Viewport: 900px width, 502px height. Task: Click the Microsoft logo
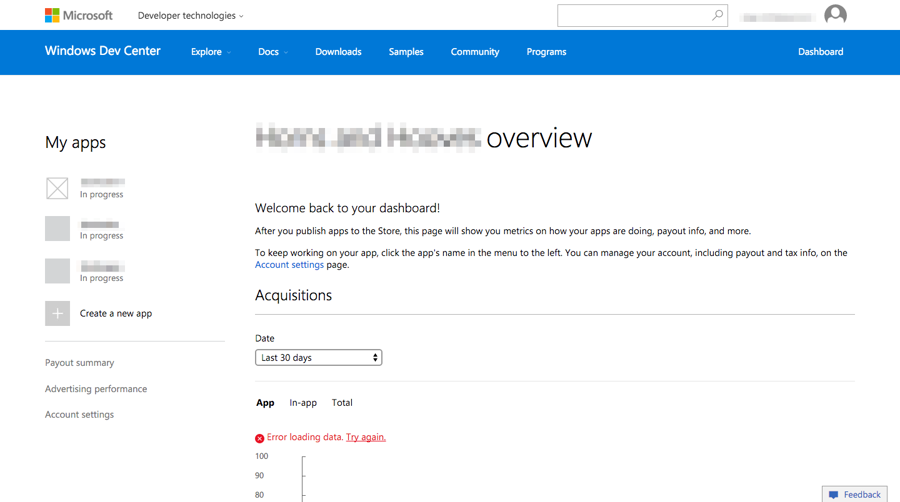tap(78, 15)
